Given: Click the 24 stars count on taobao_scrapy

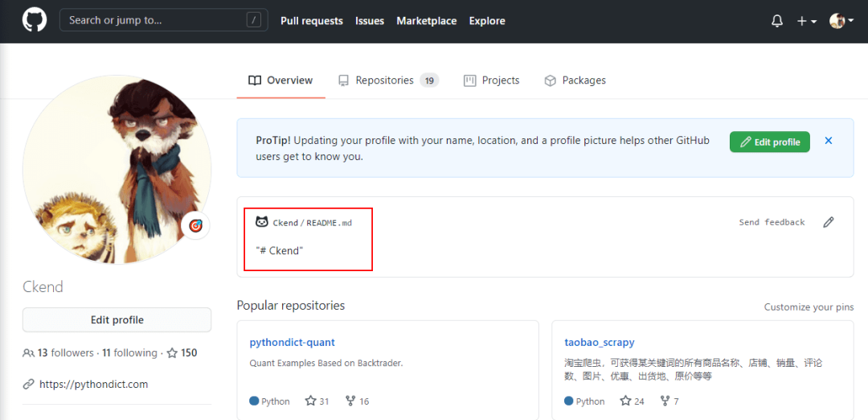Looking at the screenshot, I should [x=633, y=401].
